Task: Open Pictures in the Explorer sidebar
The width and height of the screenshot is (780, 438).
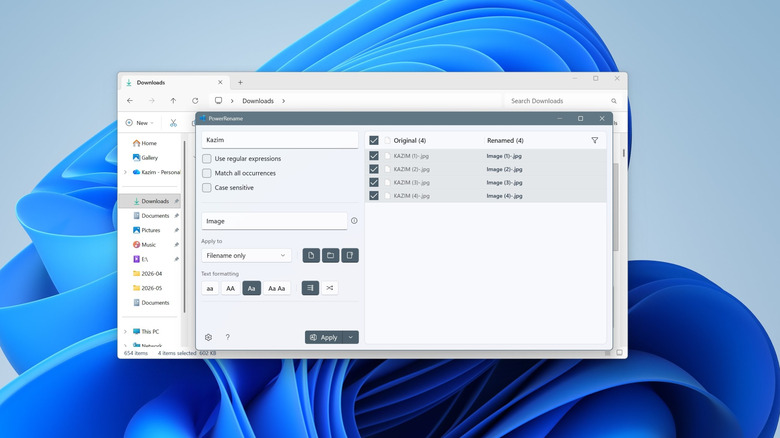Action: pyautogui.click(x=147, y=230)
